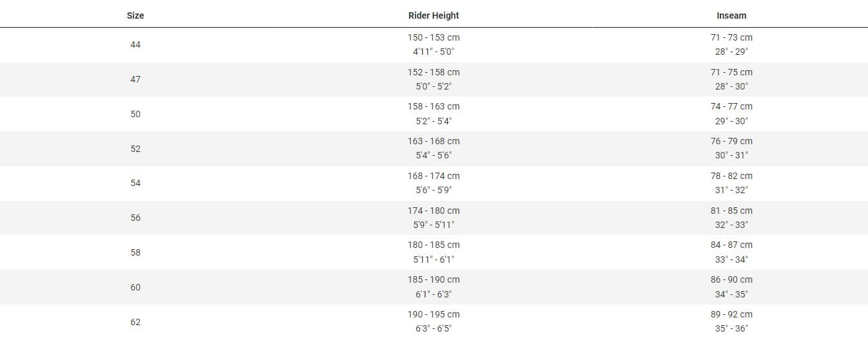The height and width of the screenshot is (349, 868).
Task: Select size 60 row label
Action: click(135, 287)
